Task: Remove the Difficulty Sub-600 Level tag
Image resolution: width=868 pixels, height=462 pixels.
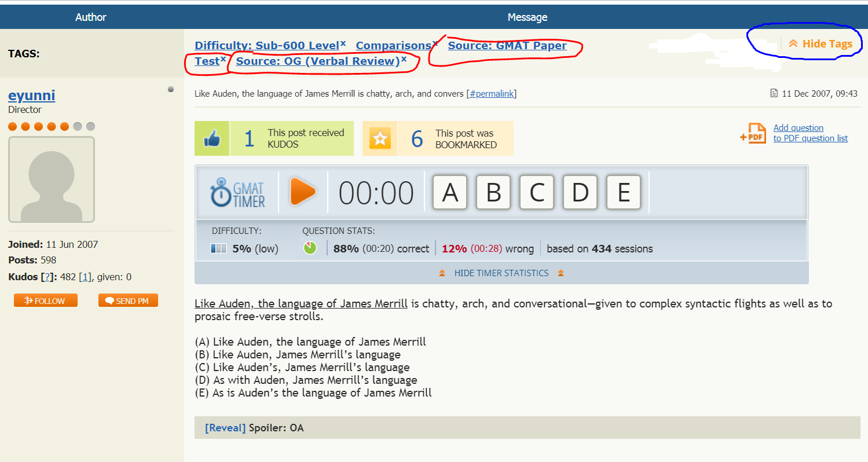Action: click(343, 43)
